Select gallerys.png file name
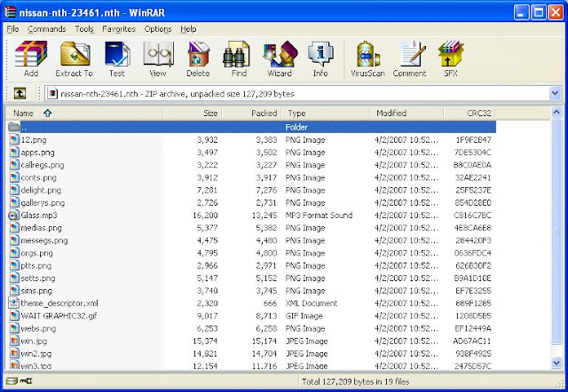 (x=43, y=203)
